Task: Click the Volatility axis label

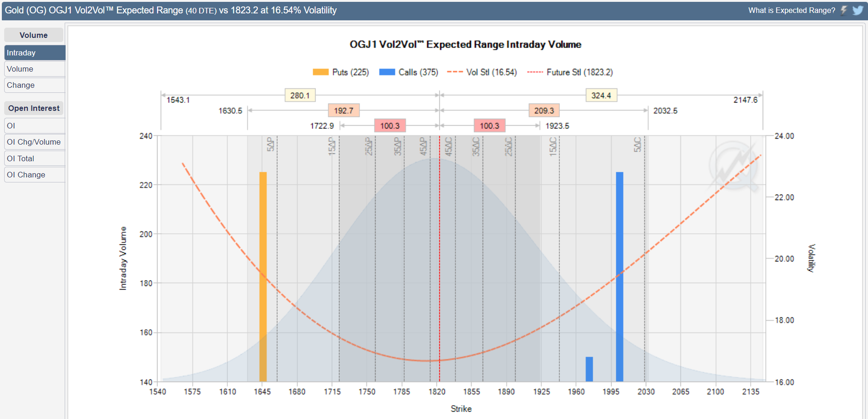Action: coord(811,258)
